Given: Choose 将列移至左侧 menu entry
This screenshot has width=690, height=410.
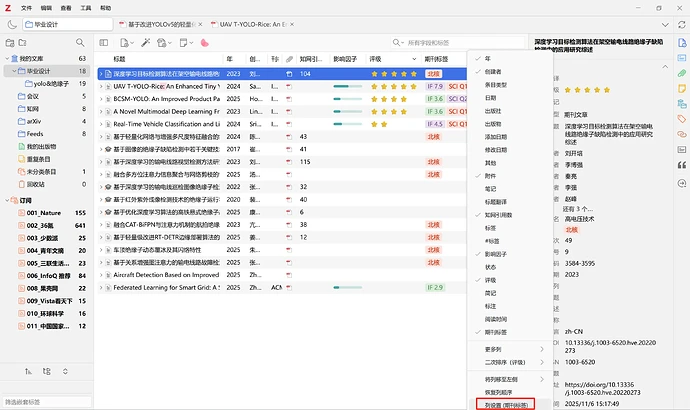Looking at the screenshot, I should coord(510,379).
